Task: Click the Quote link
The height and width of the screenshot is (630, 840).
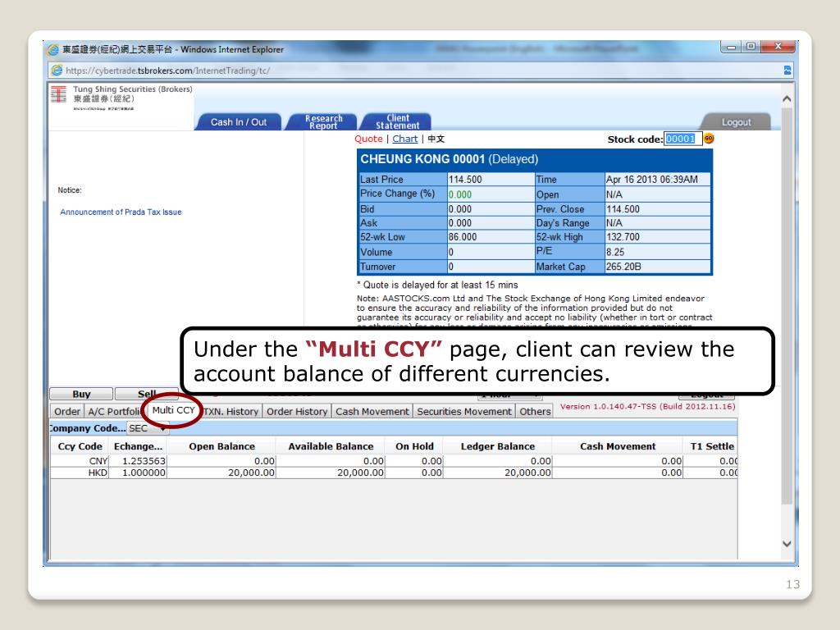Action: (x=368, y=139)
